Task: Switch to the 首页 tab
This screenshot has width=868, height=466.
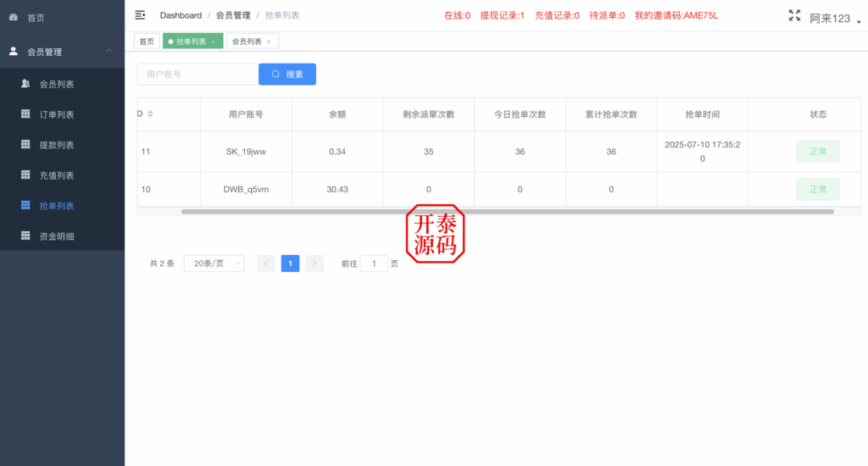Action: click(147, 42)
